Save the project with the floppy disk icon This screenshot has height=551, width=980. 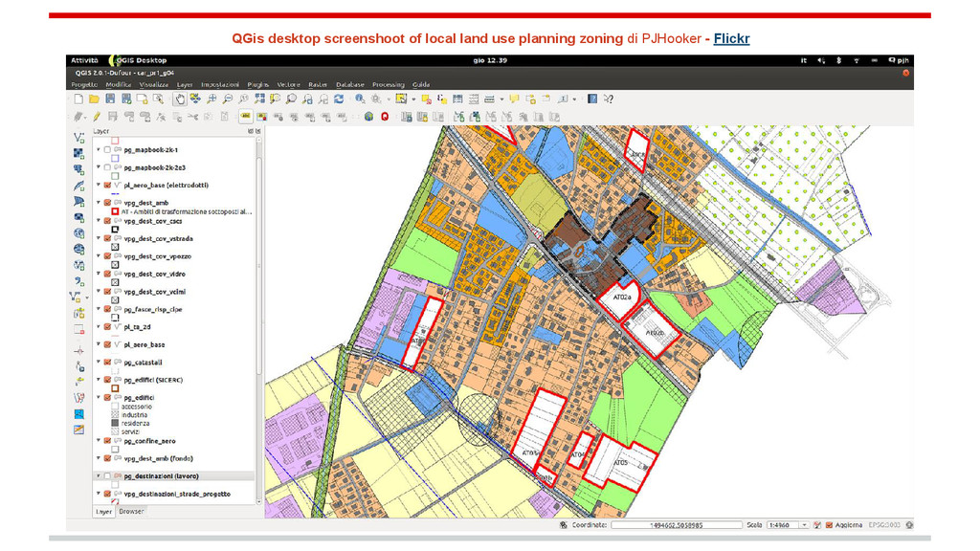[110, 99]
